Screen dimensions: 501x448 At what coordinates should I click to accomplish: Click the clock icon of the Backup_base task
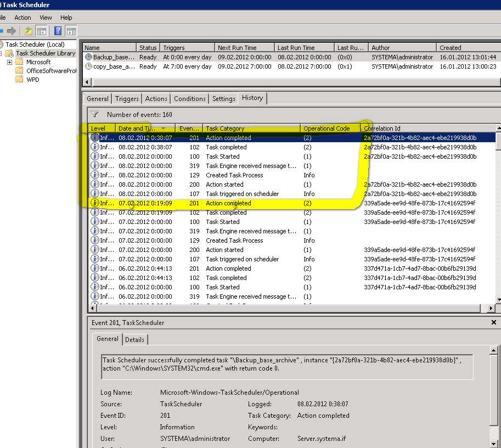click(x=88, y=57)
